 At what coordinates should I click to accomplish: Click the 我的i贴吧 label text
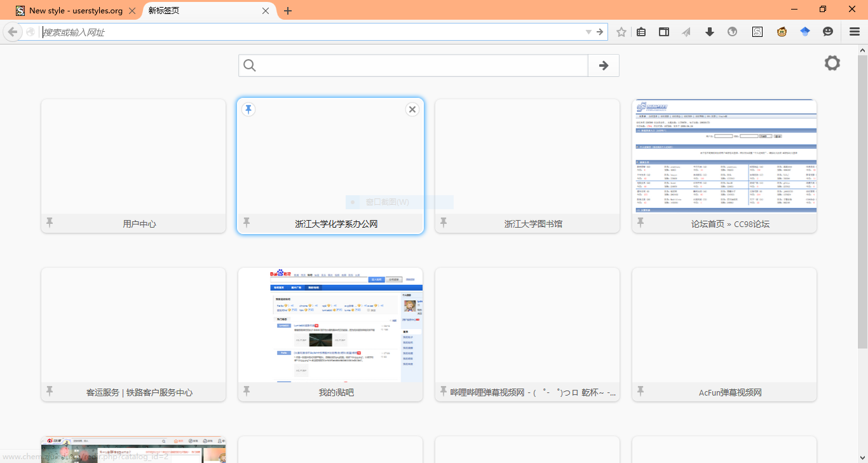coord(336,392)
